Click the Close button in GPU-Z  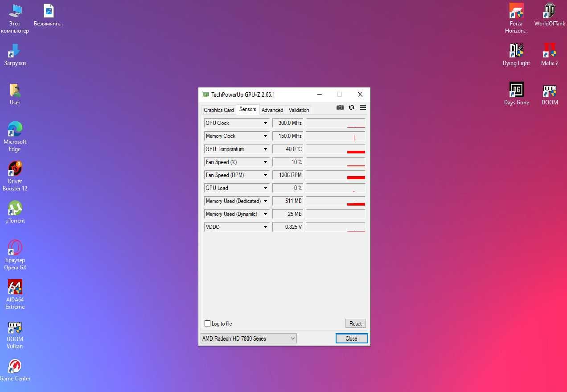coord(352,338)
